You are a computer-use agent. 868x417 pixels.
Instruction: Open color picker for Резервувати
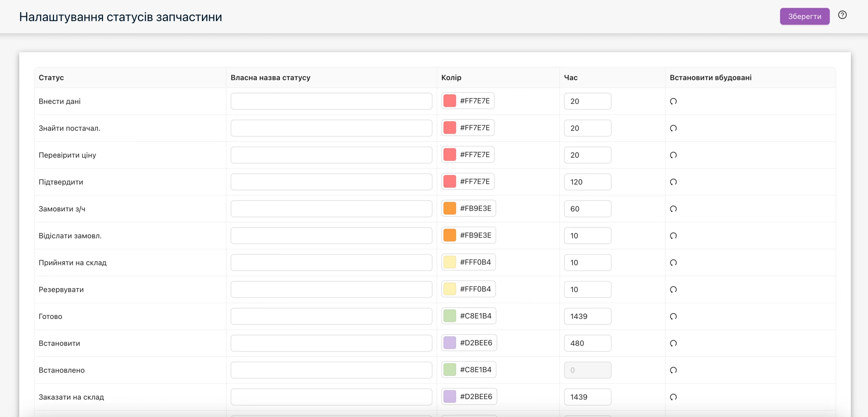pos(468,289)
